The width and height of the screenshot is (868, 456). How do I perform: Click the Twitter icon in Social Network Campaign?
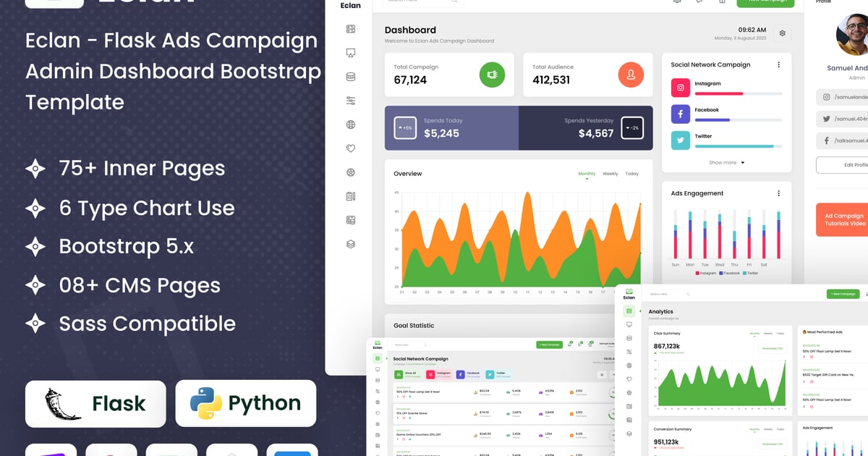click(x=680, y=140)
